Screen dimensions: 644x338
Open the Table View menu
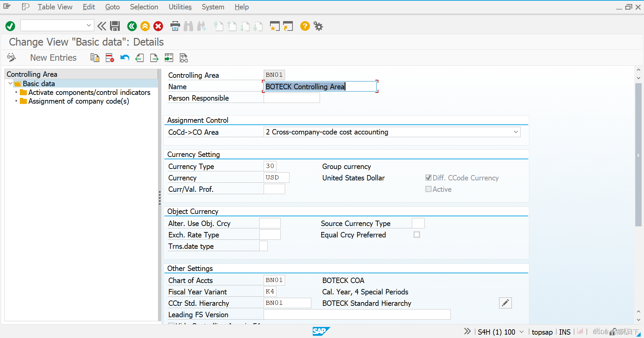pyautogui.click(x=55, y=7)
